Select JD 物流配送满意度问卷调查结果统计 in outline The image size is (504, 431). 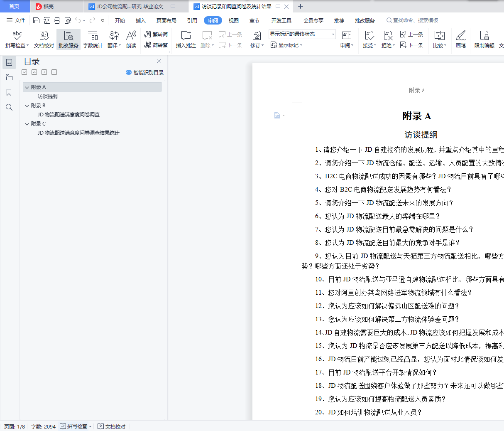click(x=78, y=133)
